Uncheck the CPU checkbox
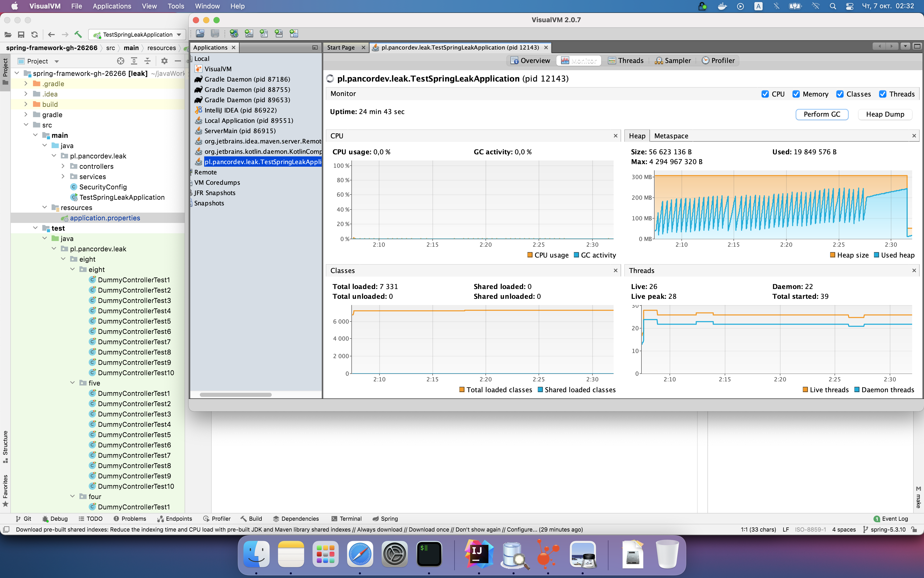The image size is (924, 578). pos(765,94)
